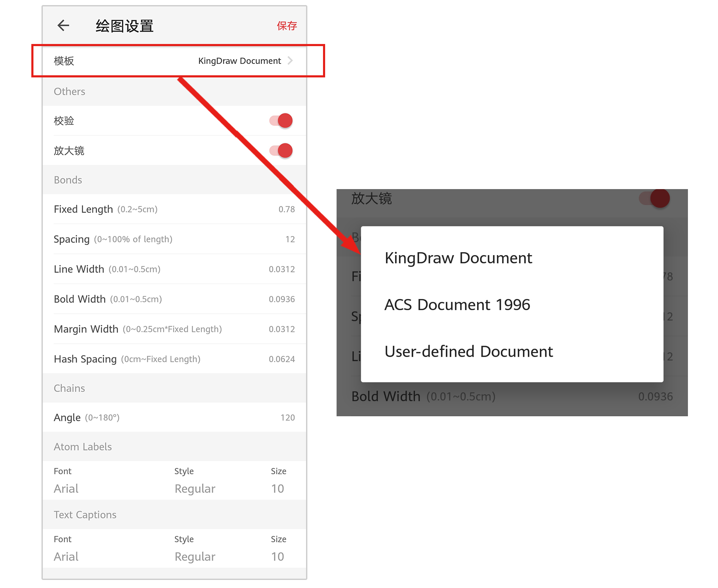The image size is (718, 588).
Task: Click the Atom Labels section header
Action: (83, 447)
